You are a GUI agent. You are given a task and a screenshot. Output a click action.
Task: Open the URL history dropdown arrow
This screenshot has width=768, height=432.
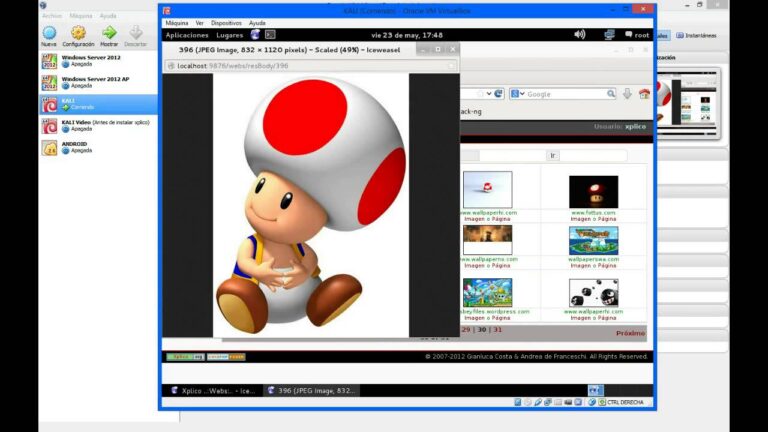tap(489, 94)
